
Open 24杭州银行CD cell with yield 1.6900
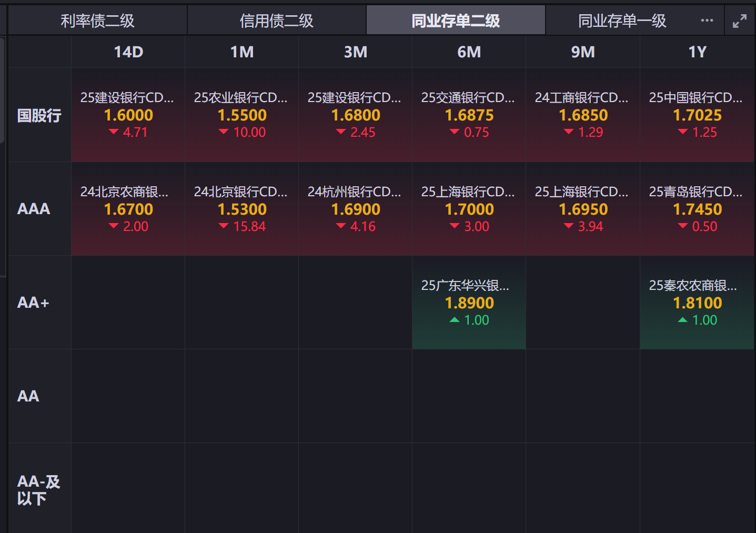pos(356,209)
